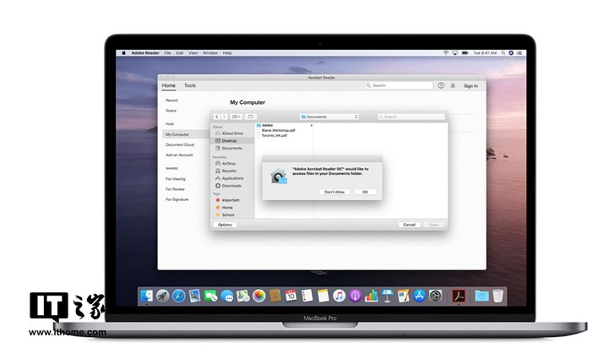Select For Signature in Acrobat sidebar
Screen dimensions: 615x364
177,199
